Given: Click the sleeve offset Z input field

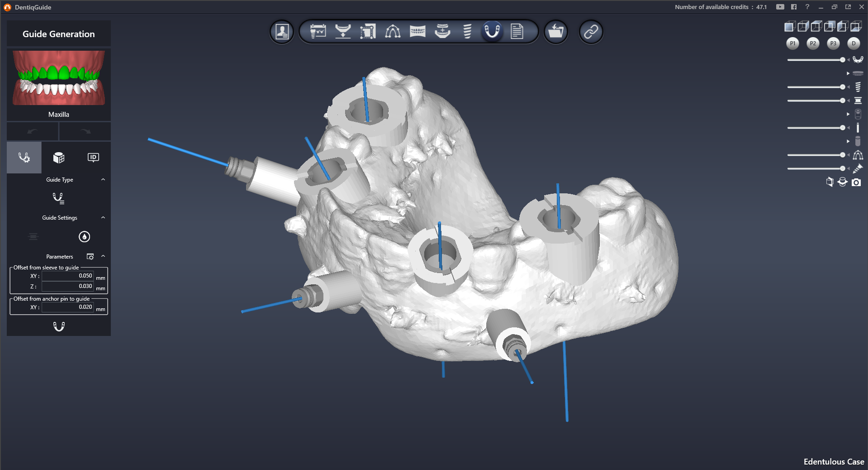Looking at the screenshot, I should click(x=68, y=286).
